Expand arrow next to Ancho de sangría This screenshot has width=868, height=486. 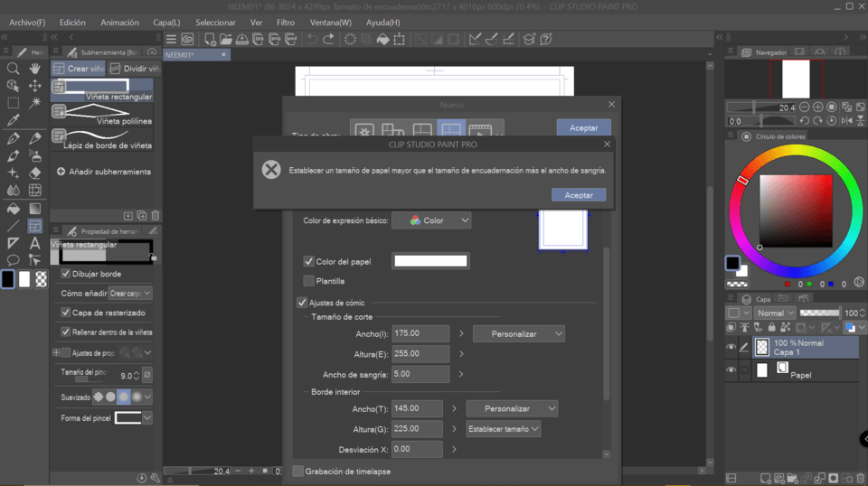coord(460,374)
